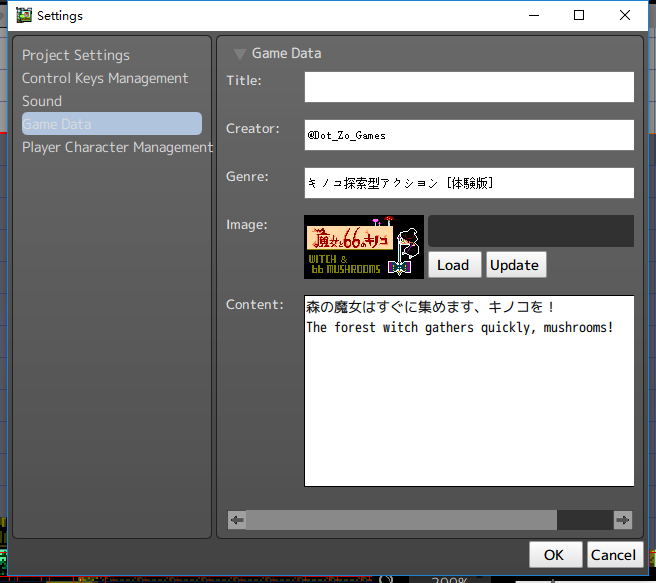Click the horizontal scrollbar thumb
Image resolution: width=656 pixels, height=583 pixels.
coord(401,520)
